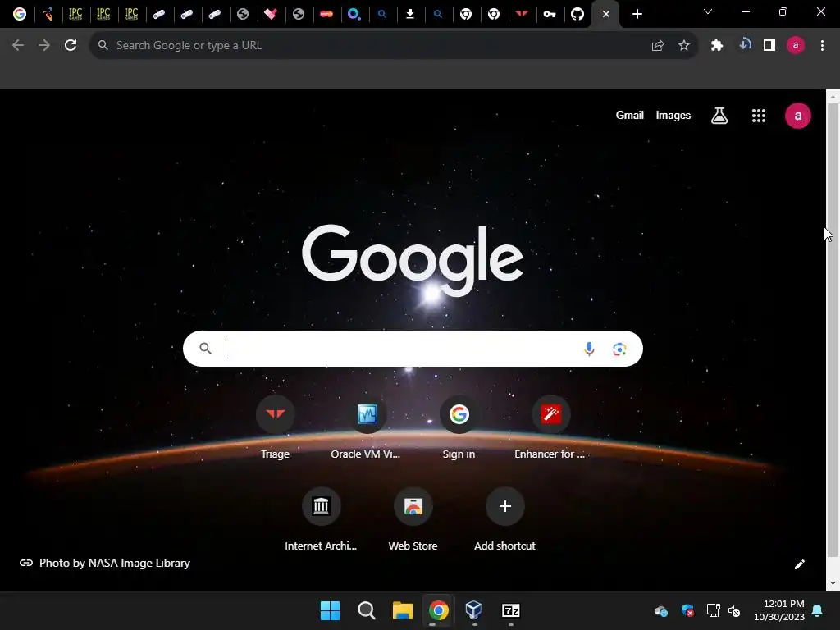Bookmark this tab with star icon

[x=684, y=46]
